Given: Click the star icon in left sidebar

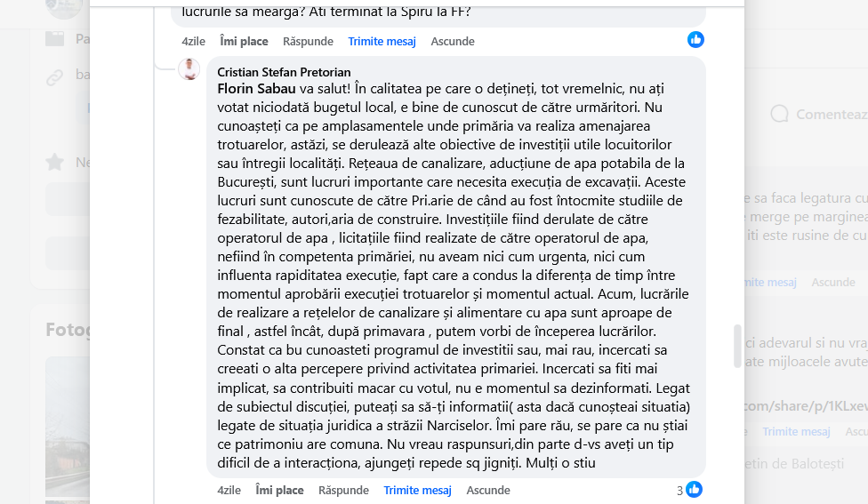Looking at the screenshot, I should (x=55, y=162).
